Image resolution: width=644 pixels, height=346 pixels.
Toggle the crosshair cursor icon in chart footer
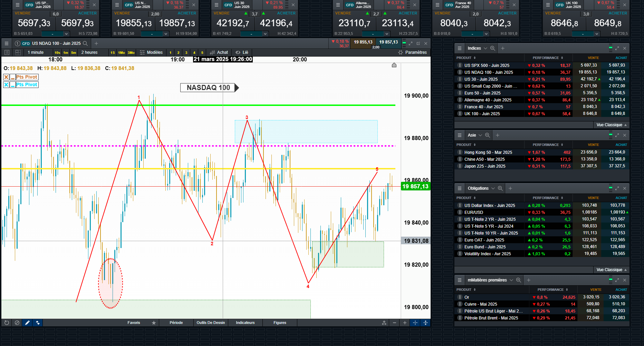(x=415, y=323)
